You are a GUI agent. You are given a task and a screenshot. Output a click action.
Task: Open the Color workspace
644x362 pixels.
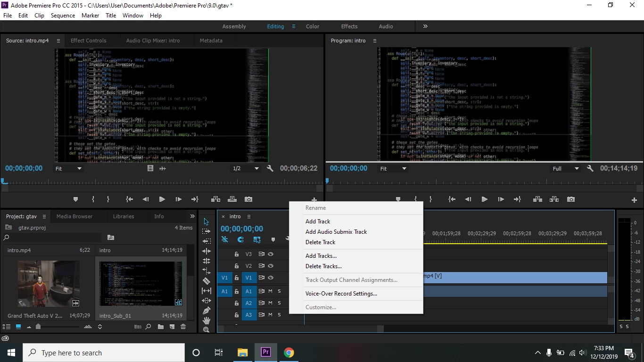[313, 26]
